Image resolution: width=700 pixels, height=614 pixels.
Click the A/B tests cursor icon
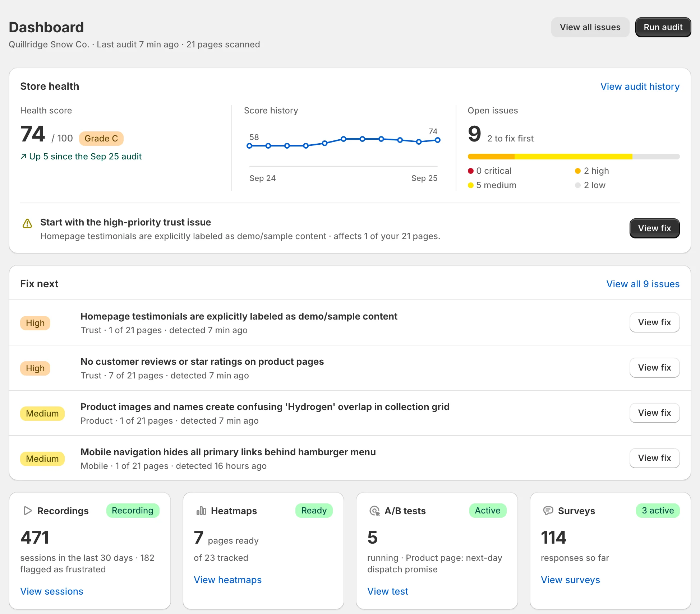[x=375, y=511]
